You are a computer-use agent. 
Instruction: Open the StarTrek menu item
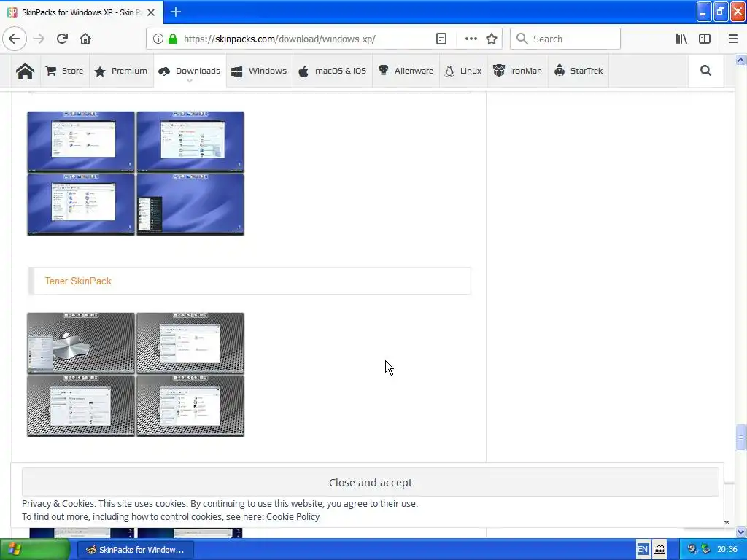coord(578,71)
